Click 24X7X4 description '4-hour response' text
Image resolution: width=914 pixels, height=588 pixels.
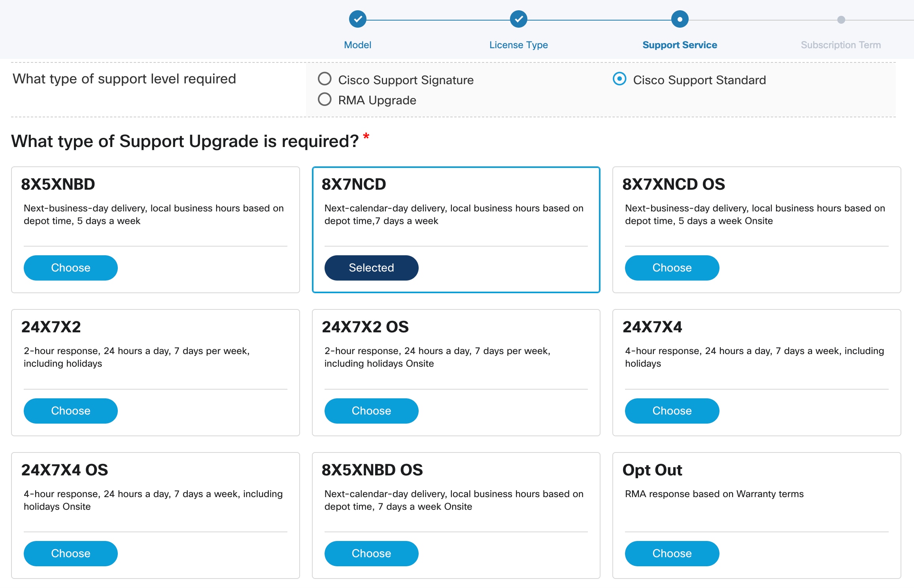click(754, 357)
